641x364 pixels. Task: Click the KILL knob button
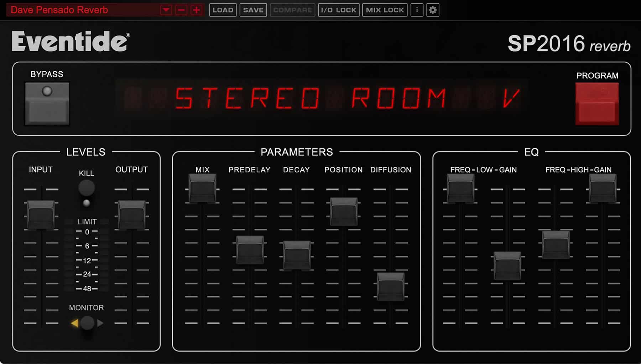[x=87, y=188]
